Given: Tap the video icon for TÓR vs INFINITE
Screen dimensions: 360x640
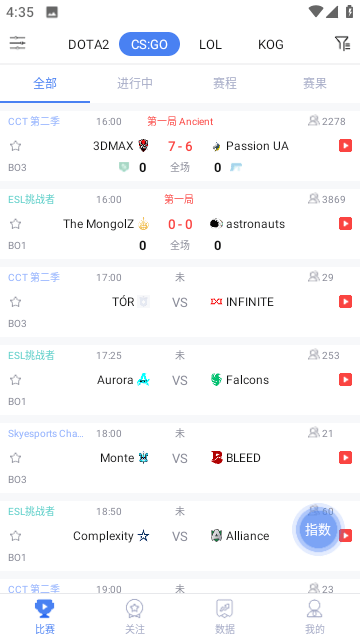Looking at the screenshot, I should 345,302.
